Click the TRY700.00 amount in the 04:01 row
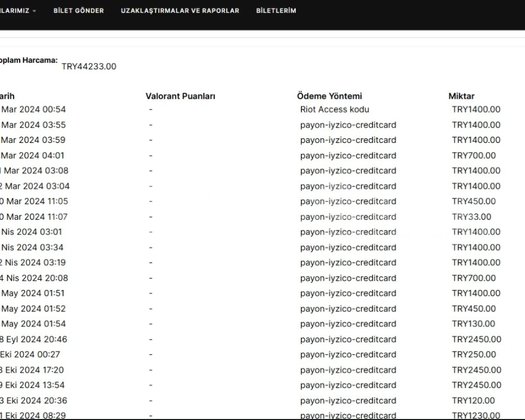This screenshot has width=525, height=420. coord(474,155)
